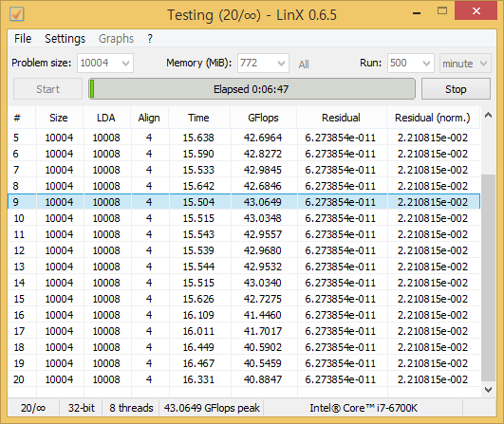Viewport: 504px width, 424px height.
Task: Click the scrollbar up arrow
Action: (x=488, y=116)
